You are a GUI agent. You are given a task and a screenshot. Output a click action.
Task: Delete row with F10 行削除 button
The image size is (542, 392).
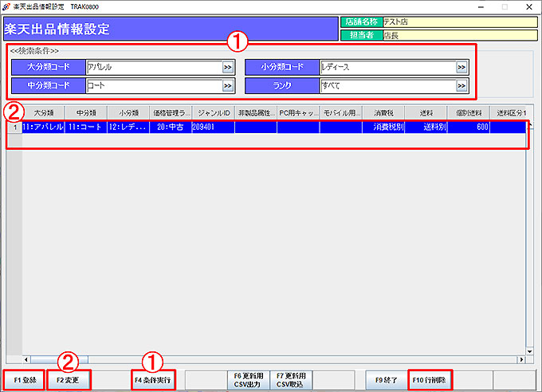click(430, 380)
